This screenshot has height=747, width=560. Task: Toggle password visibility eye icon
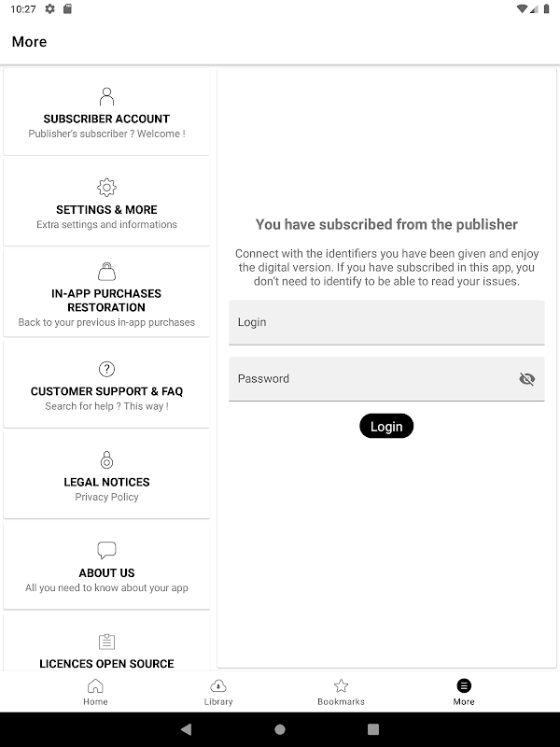pyautogui.click(x=526, y=379)
